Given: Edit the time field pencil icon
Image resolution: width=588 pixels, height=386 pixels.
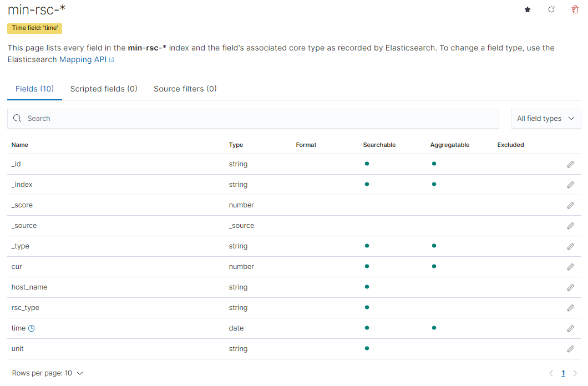Looking at the screenshot, I should [570, 328].
